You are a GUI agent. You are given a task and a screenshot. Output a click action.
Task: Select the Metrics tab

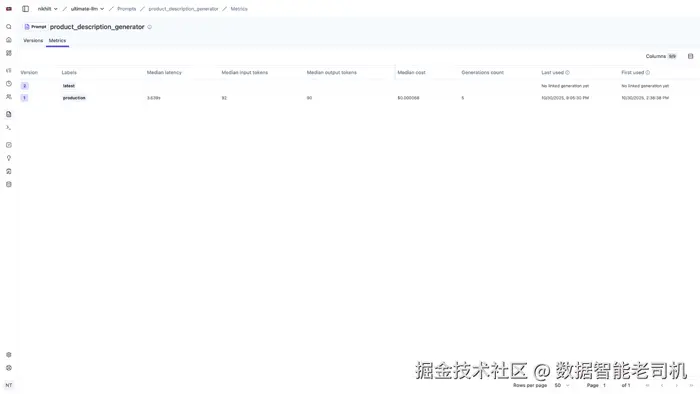pos(57,41)
